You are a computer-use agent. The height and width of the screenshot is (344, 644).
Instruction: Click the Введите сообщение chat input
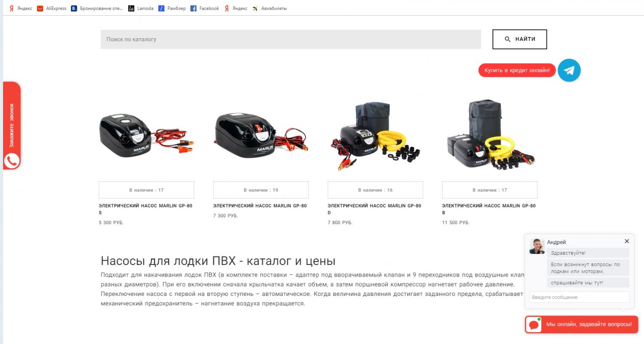[x=579, y=297]
